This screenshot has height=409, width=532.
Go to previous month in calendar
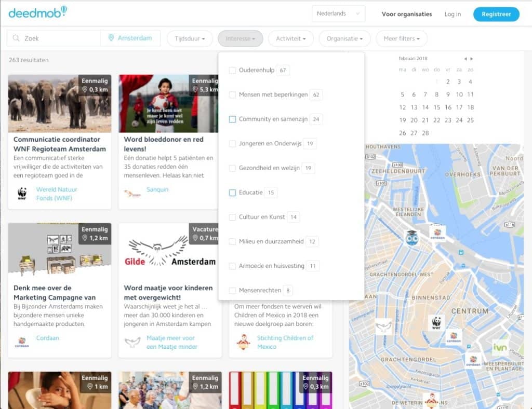pyautogui.click(x=465, y=59)
